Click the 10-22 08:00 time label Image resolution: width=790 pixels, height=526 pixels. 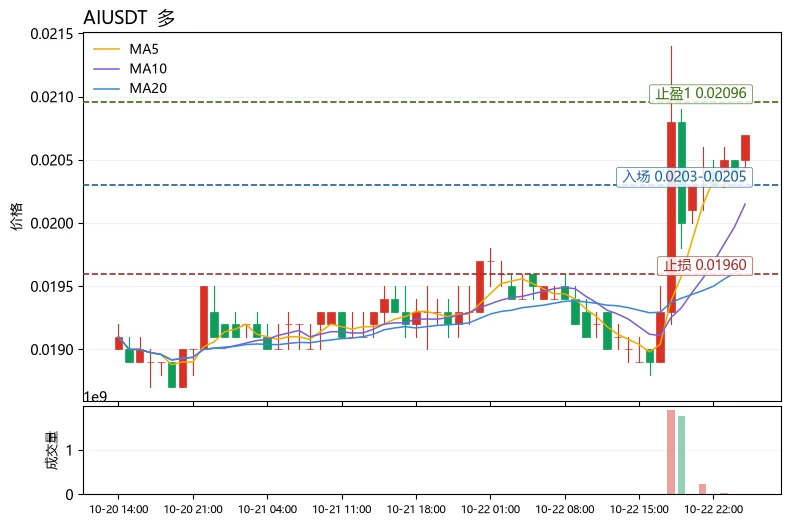tap(565, 509)
